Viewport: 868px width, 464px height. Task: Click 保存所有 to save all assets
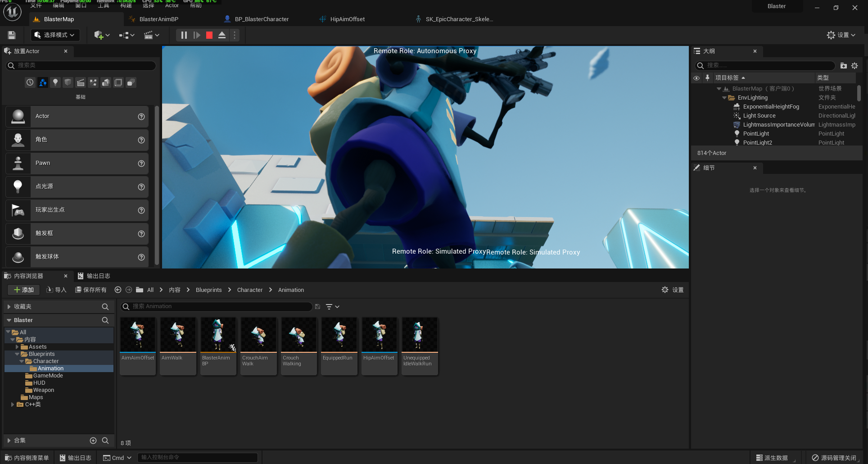click(91, 290)
